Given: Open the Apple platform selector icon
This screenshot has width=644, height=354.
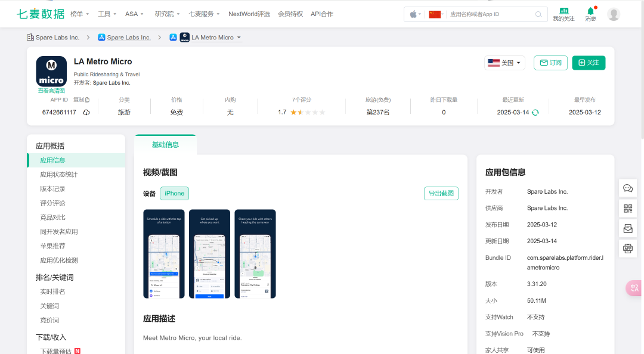Looking at the screenshot, I should [x=413, y=14].
